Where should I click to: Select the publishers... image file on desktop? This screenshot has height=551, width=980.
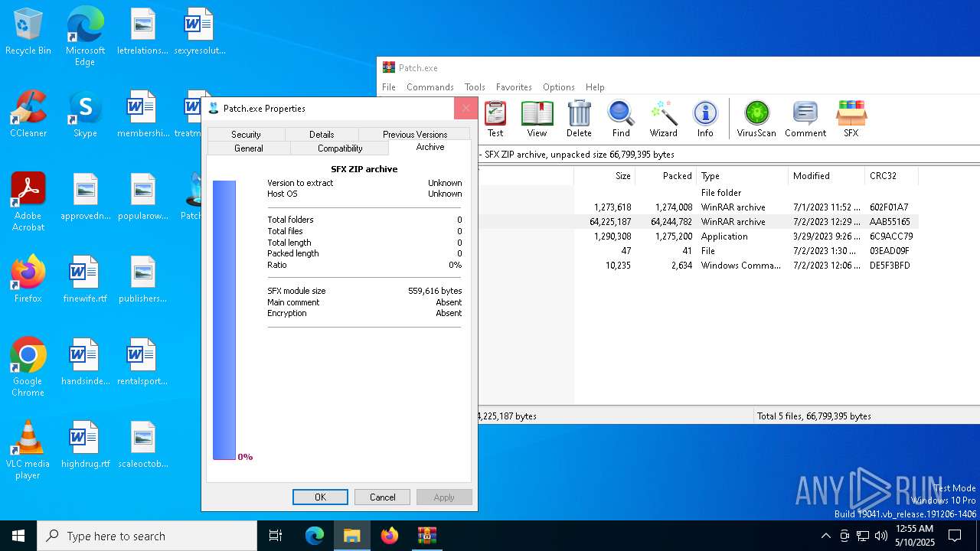(142, 280)
